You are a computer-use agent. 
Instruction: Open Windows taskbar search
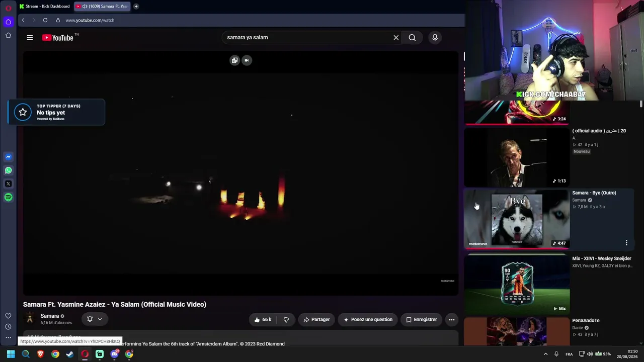pos(26,354)
